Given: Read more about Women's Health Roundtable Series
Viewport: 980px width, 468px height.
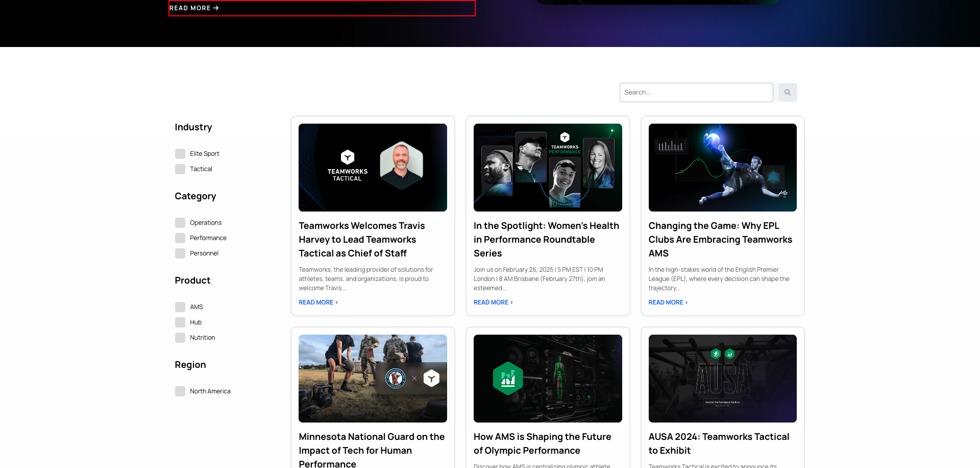Looking at the screenshot, I should 492,302.
